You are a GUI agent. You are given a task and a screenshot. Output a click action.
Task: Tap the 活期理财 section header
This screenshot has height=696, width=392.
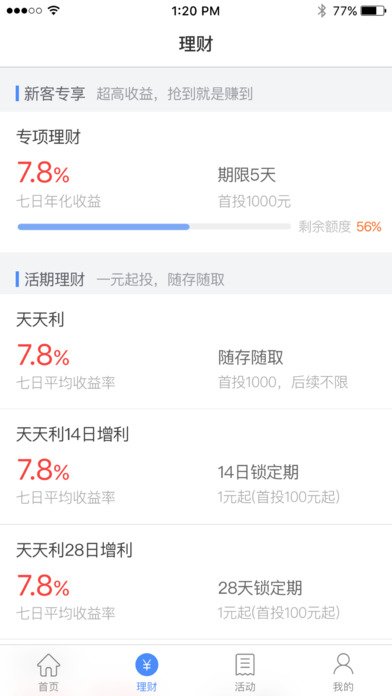[196, 280]
